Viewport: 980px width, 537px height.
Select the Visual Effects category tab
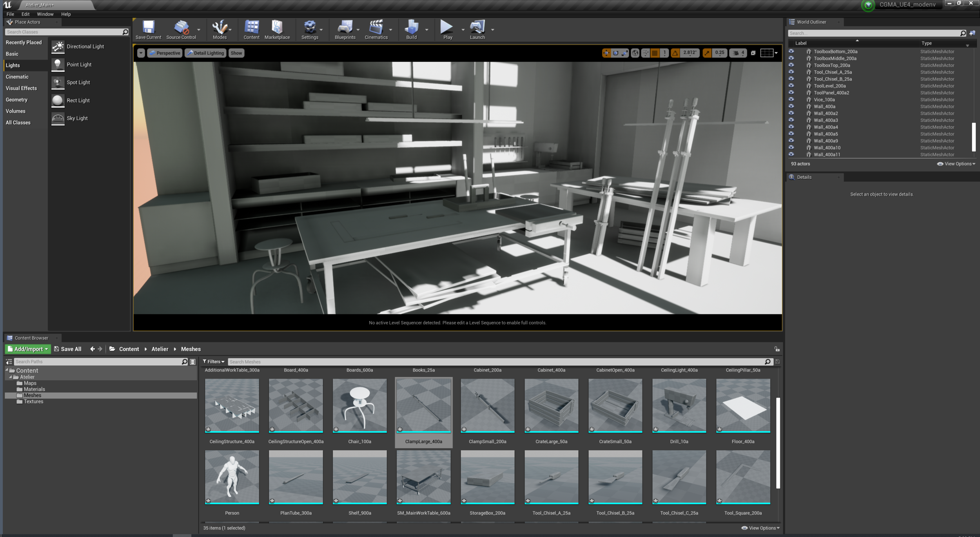point(21,88)
